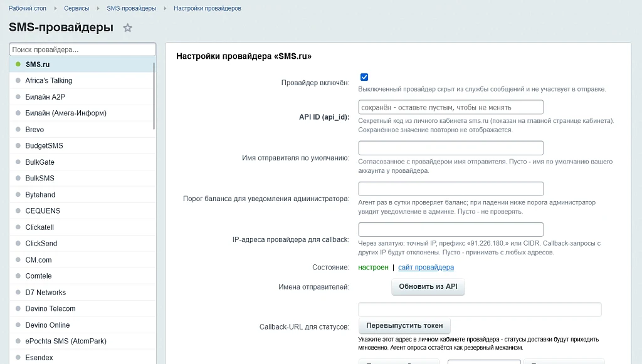Select Devino Telecom provider
The image size is (642, 364).
click(81, 308)
